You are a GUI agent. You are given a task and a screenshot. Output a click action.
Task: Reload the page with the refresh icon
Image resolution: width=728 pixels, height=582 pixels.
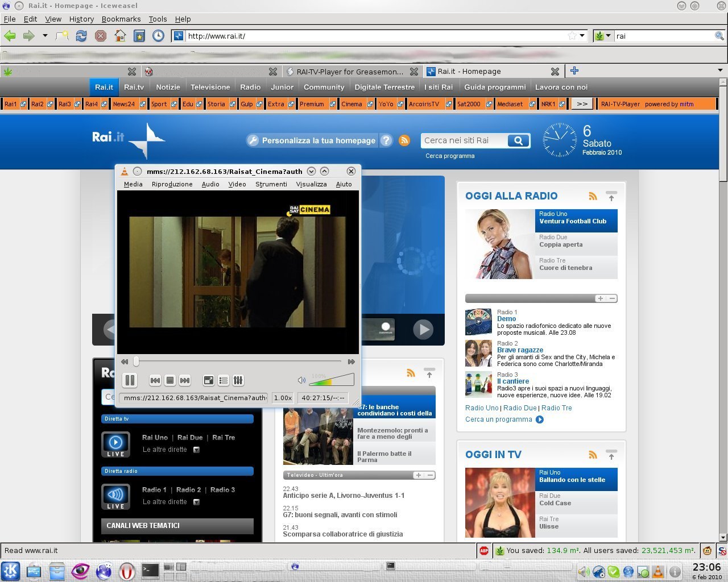pyautogui.click(x=81, y=36)
